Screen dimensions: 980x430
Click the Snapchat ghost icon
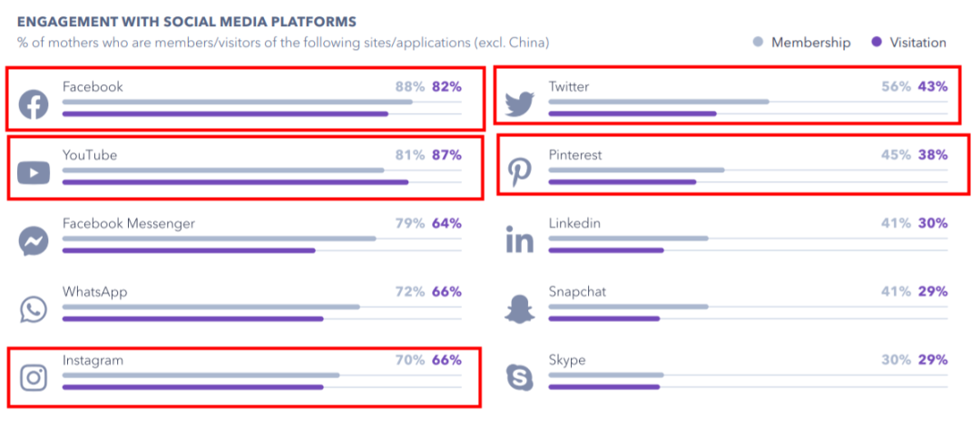(520, 309)
